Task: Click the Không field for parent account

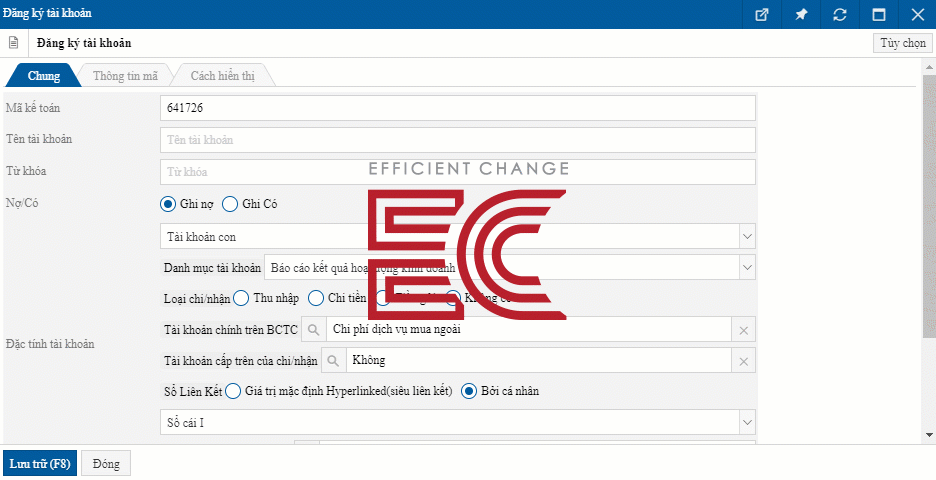Action: tap(538, 361)
